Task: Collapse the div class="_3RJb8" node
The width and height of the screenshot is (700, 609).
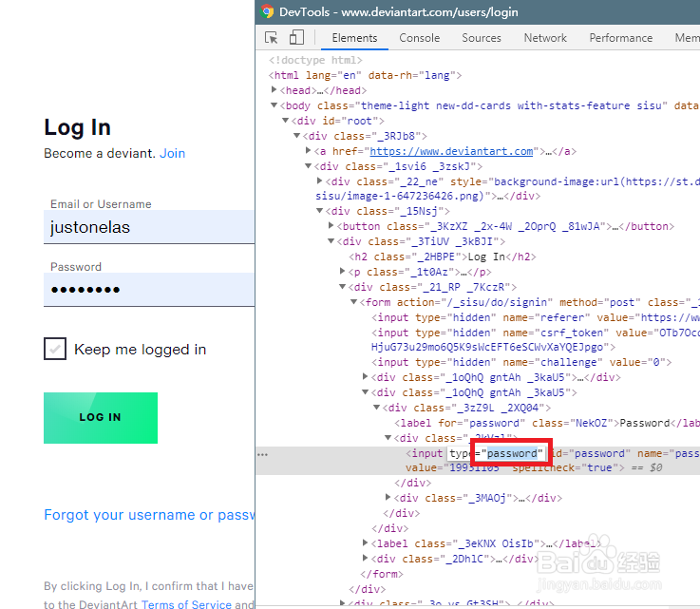Action: (x=296, y=136)
